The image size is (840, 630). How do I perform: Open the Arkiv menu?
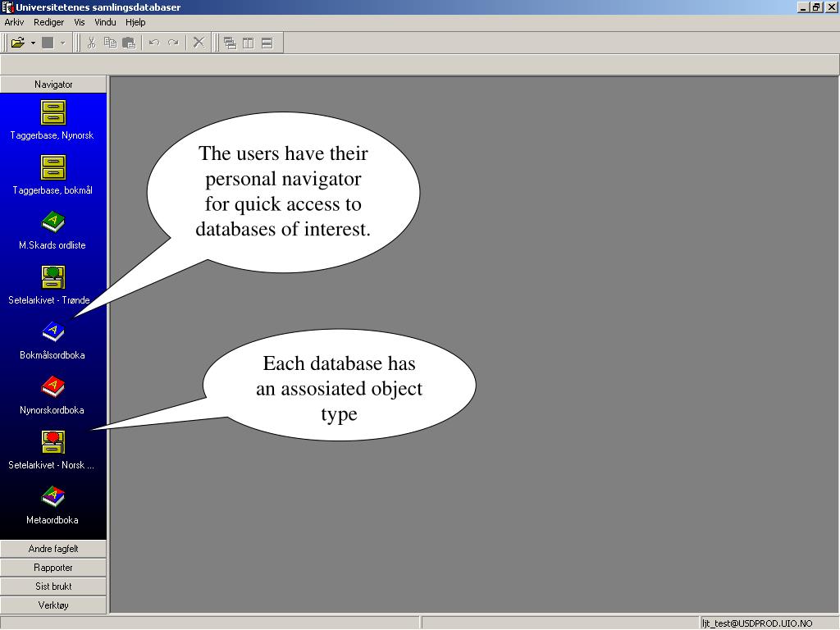tap(14, 22)
